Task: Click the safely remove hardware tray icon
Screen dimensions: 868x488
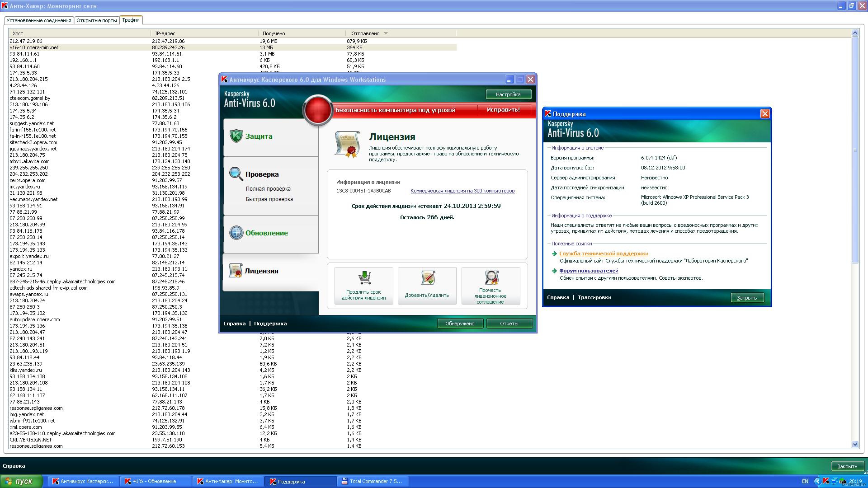Action: [x=842, y=481]
